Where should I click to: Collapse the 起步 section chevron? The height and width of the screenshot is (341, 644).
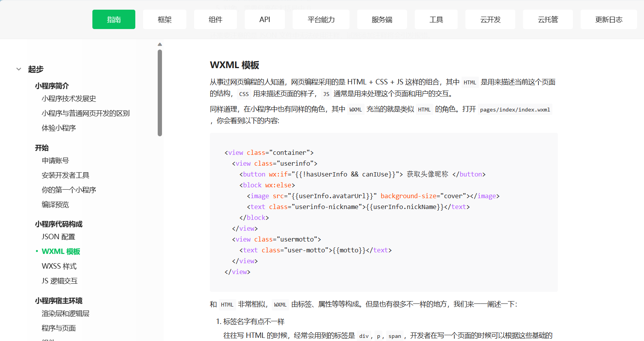[x=19, y=69]
